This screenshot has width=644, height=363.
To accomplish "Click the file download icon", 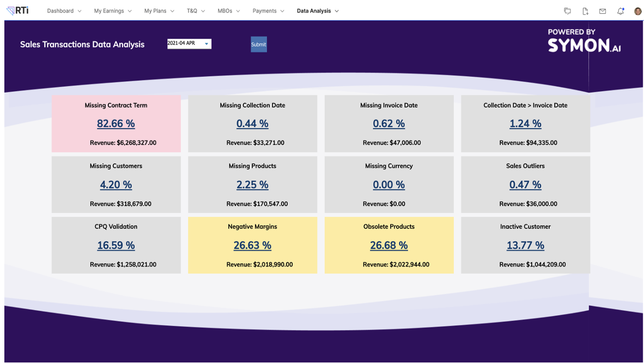I will (x=585, y=10).
